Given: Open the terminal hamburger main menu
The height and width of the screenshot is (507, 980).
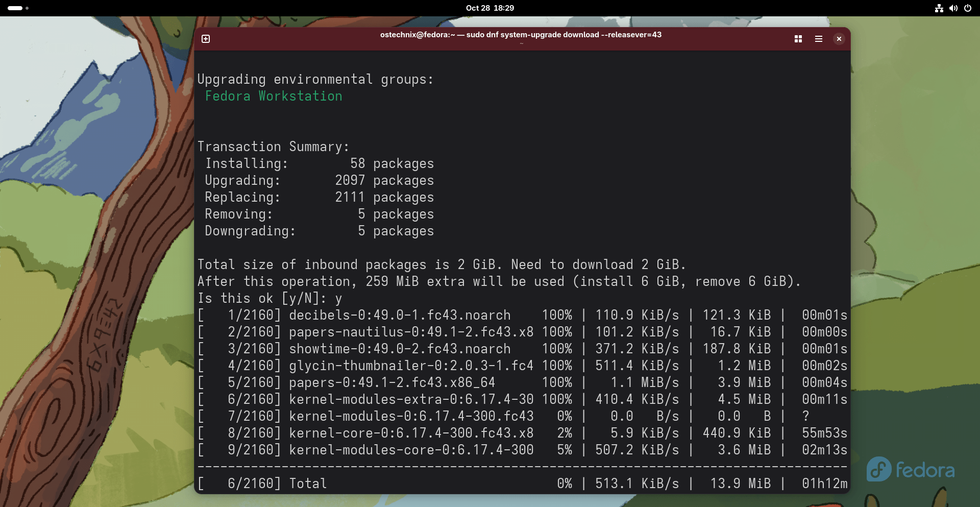Looking at the screenshot, I should coord(819,39).
